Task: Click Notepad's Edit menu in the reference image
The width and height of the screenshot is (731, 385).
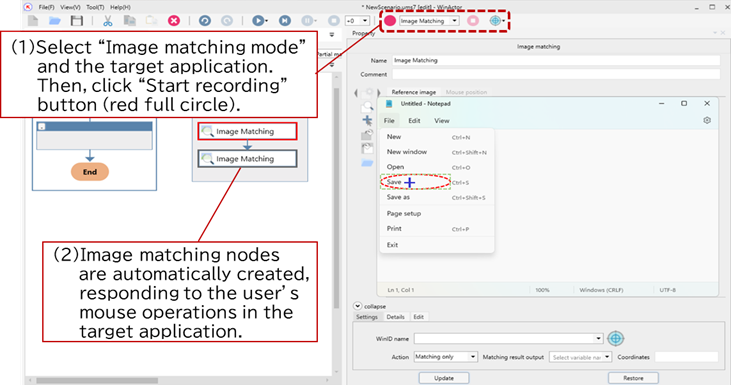Action: click(414, 121)
